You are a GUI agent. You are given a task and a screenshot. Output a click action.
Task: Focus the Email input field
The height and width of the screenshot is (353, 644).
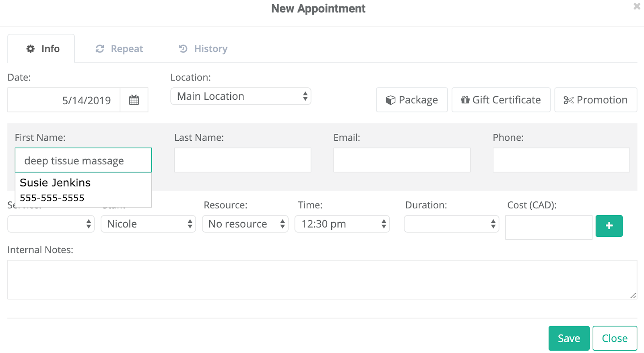click(402, 160)
